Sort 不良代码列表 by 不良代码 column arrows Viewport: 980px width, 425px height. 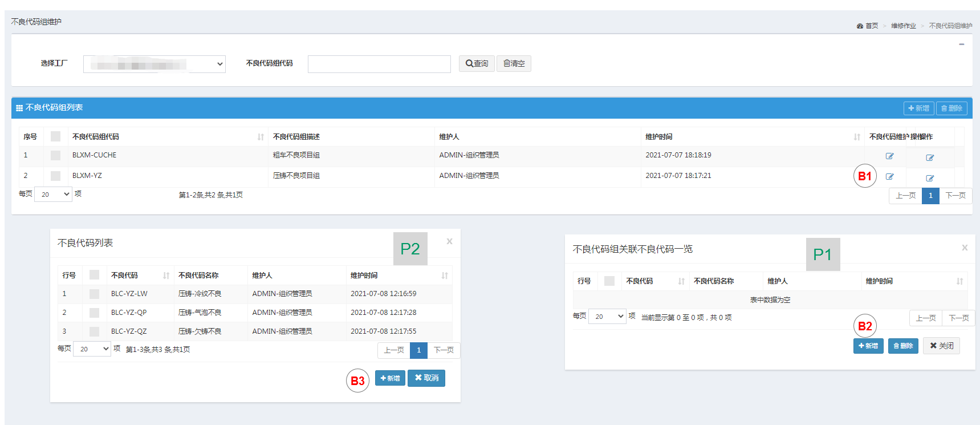click(166, 276)
